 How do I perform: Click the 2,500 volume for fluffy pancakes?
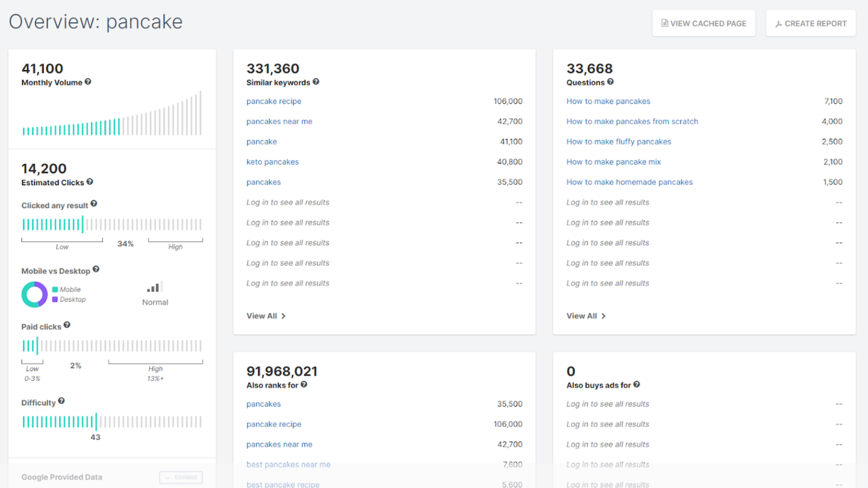(x=833, y=142)
